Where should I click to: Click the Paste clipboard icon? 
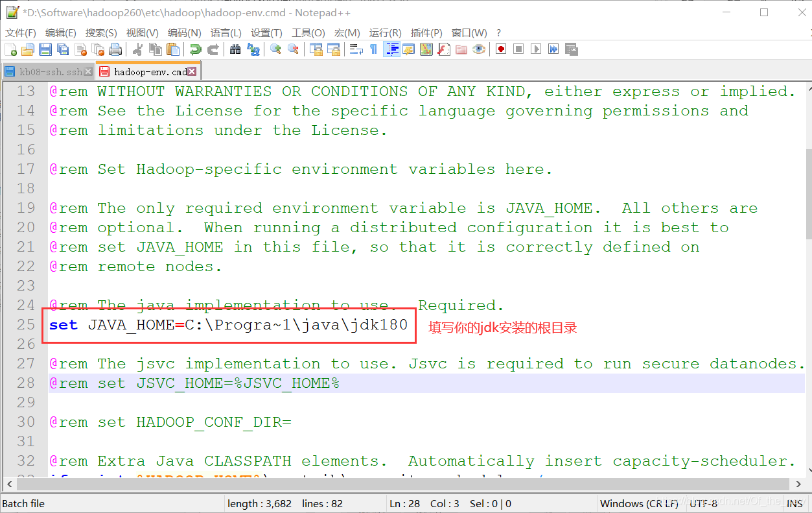pos(172,49)
